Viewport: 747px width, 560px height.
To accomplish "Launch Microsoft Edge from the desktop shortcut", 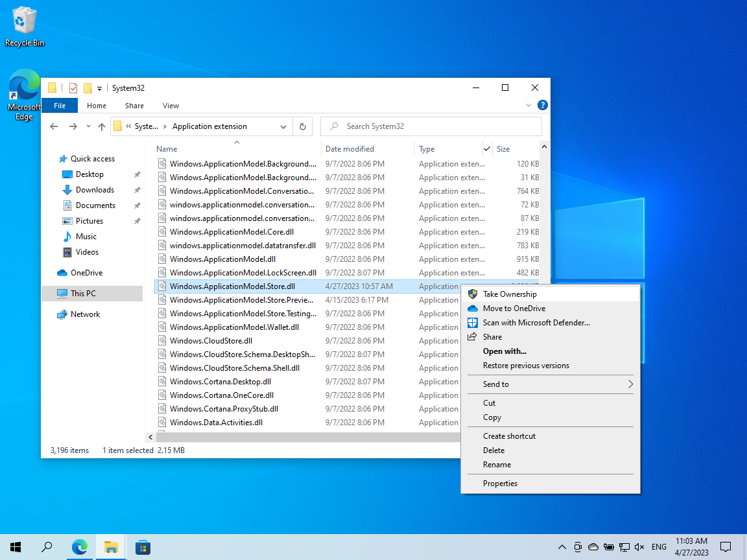I will click(24, 95).
